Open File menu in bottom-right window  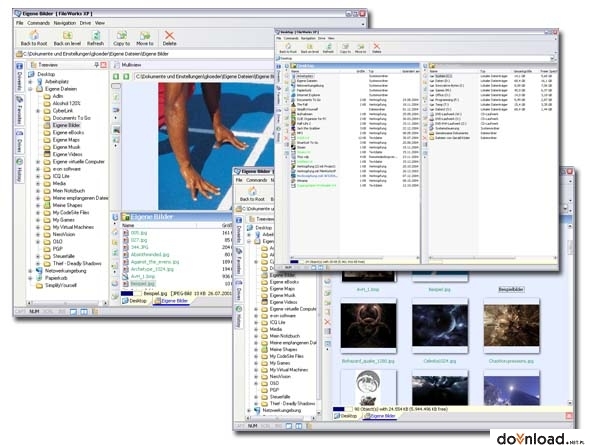[239, 180]
